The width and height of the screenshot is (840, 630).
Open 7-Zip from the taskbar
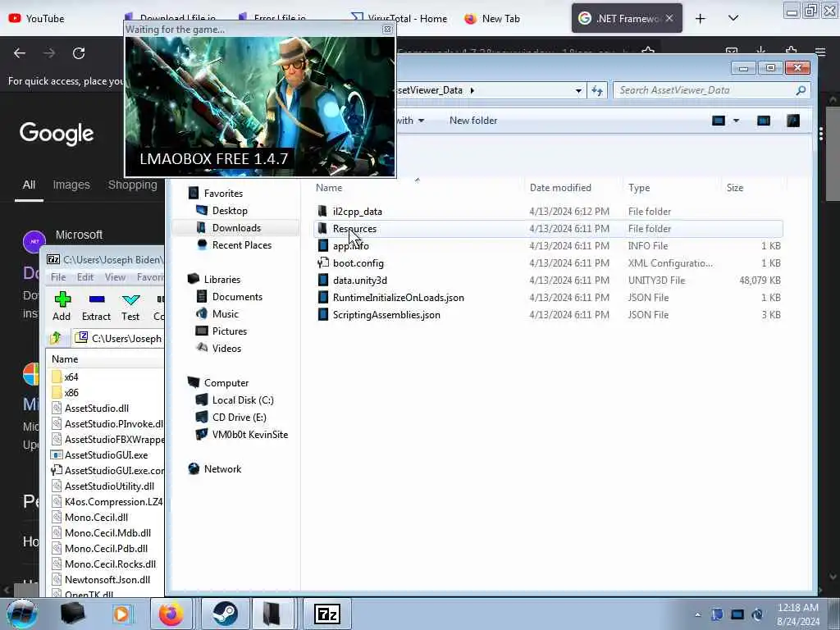pyautogui.click(x=327, y=614)
